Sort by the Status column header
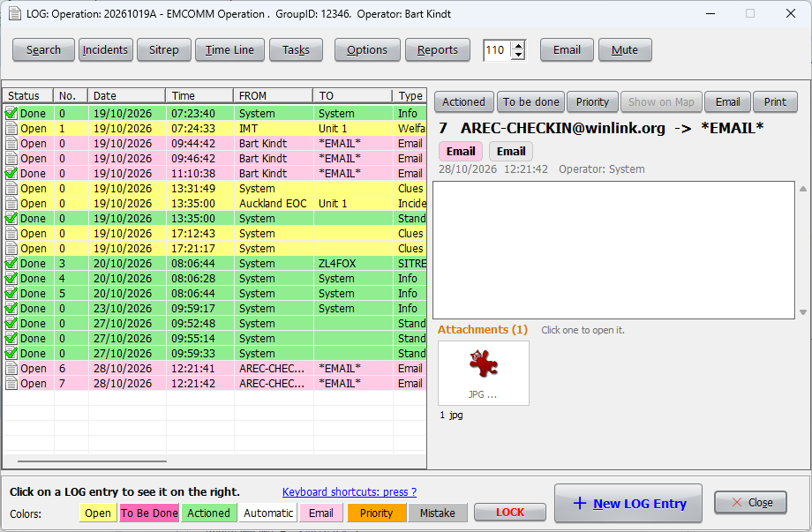Image resolution: width=812 pixels, height=532 pixels. pyautogui.click(x=28, y=96)
